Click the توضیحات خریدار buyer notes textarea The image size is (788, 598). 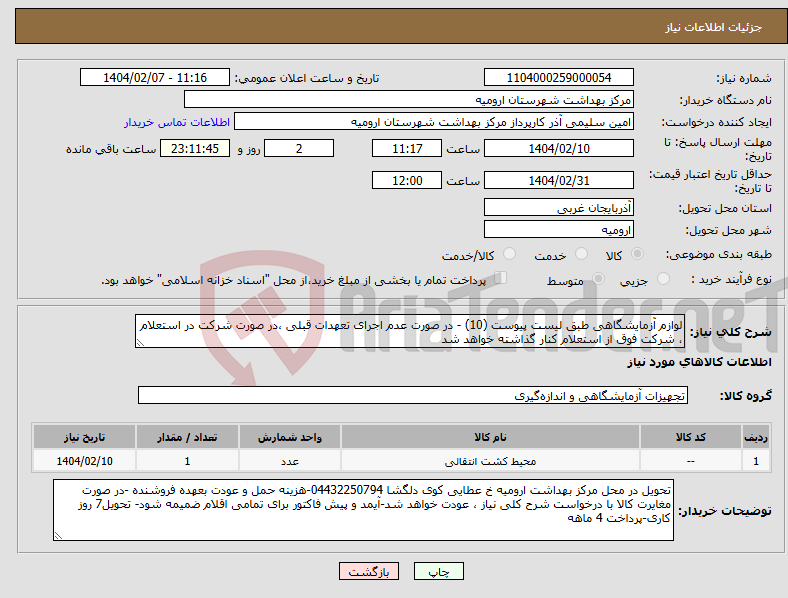[x=363, y=510]
